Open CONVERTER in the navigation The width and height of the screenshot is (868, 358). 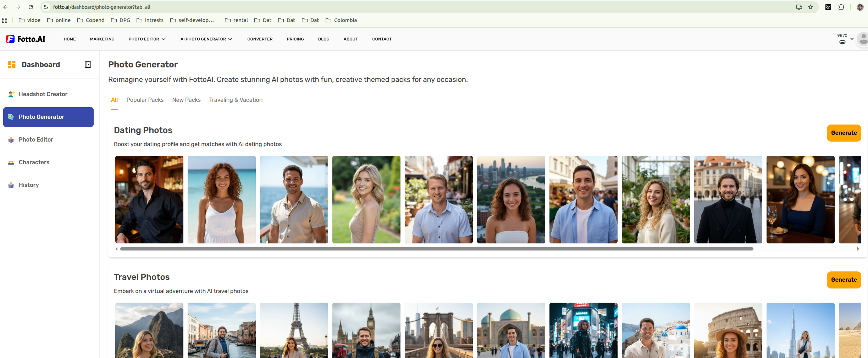point(260,39)
